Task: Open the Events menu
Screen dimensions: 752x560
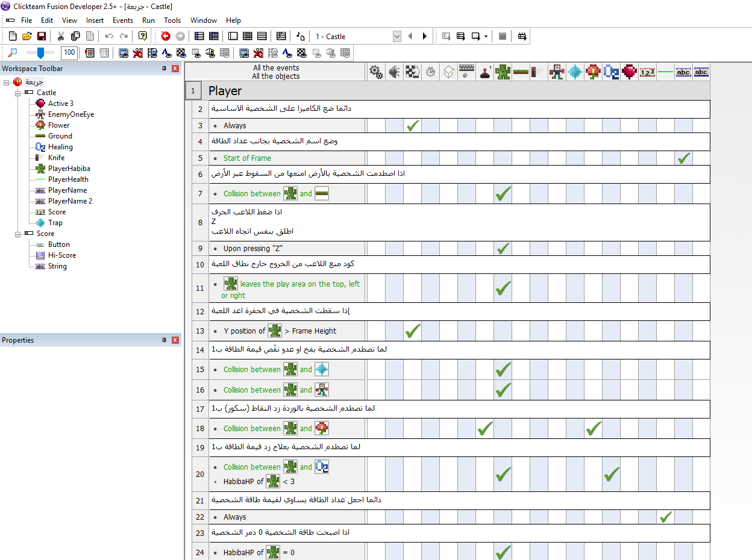Action: coord(123,20)
